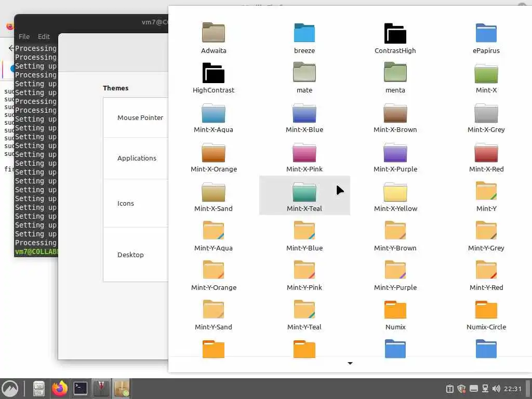532x399 pixels.
Task: Choose the Mint-X-Sand icon theme
Action: (214, 196)
